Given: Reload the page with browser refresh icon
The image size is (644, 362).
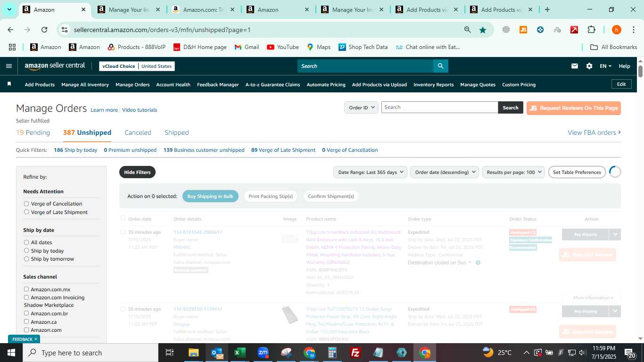Looking at the screenshot, I should pyautogui.click(x=44, y=30).
